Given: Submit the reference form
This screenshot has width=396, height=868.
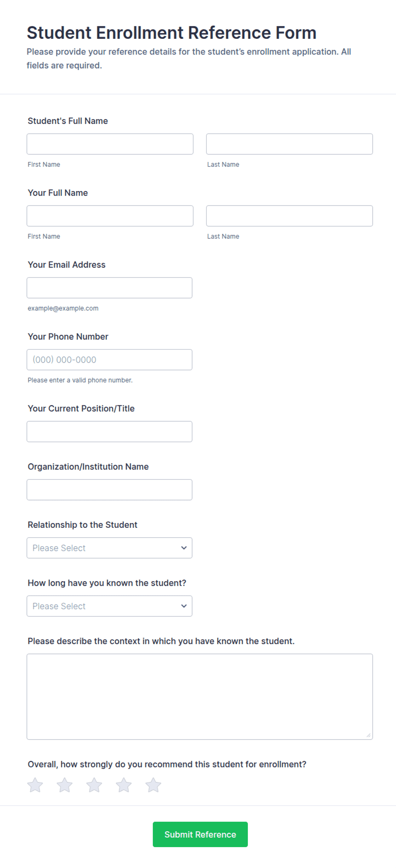Looking at the screenshot, I should 200,834.
